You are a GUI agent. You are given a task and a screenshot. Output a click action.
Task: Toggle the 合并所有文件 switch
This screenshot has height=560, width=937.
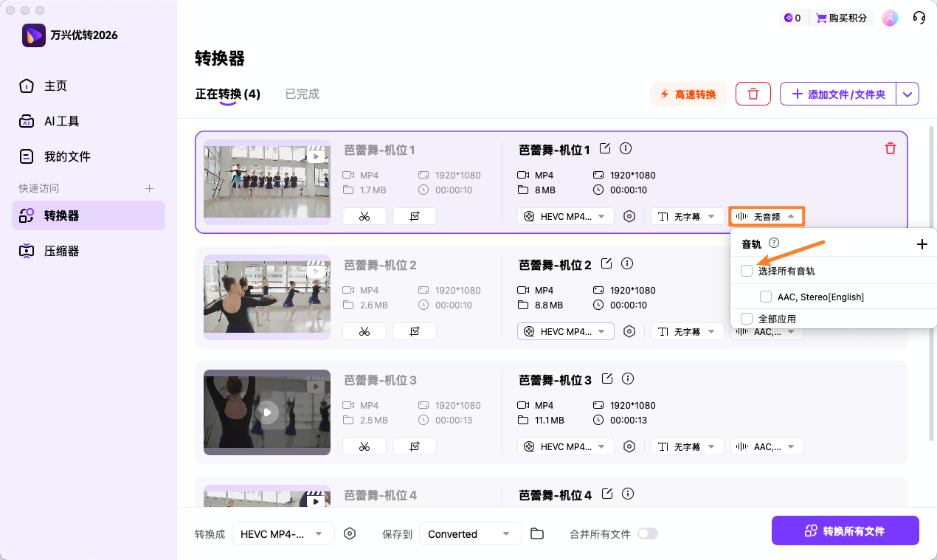[647, 533]
